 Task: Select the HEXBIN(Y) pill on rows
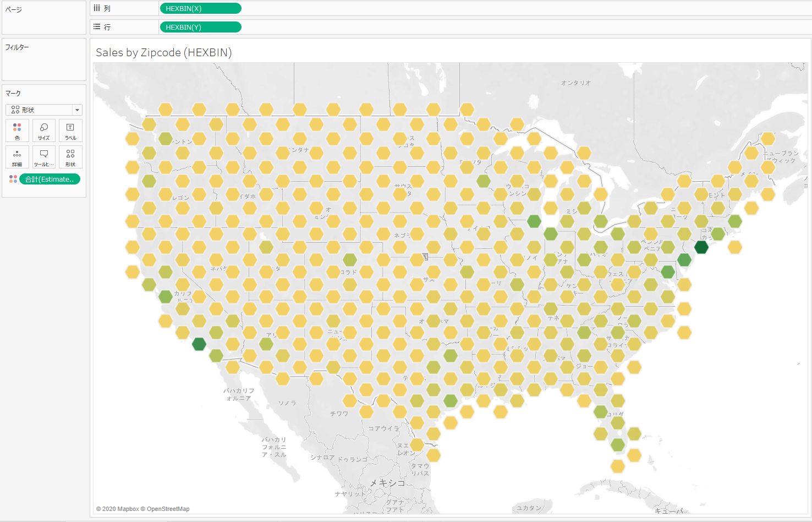(x=200, y=27)
